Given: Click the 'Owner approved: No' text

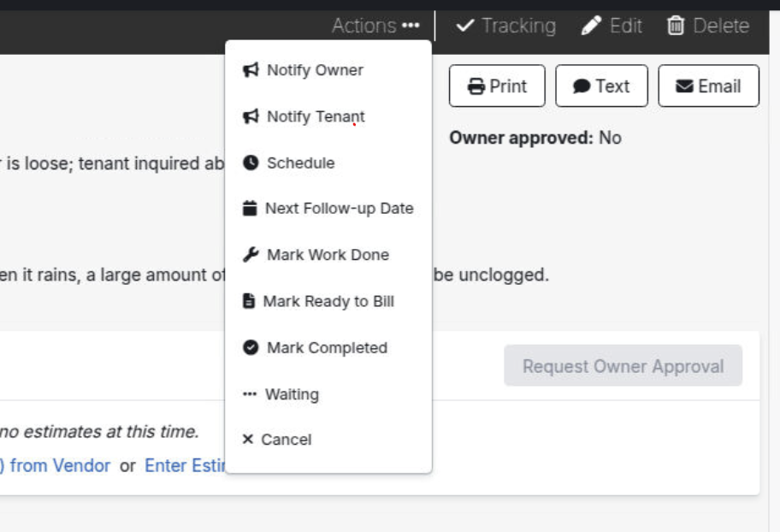Looking at the screenshot, I should point(535,138).
